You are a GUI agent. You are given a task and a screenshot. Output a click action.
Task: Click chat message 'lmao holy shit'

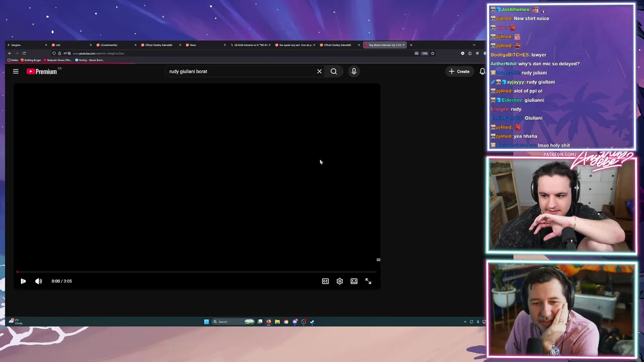point(553,145)
